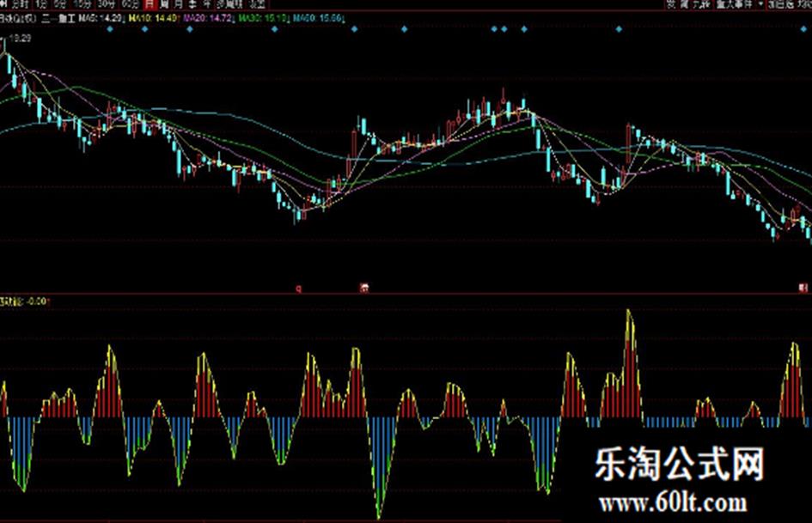Click the MA20: 14.72 indicator label
Viewport: 812px width, 523px height.
pos(208,18)
